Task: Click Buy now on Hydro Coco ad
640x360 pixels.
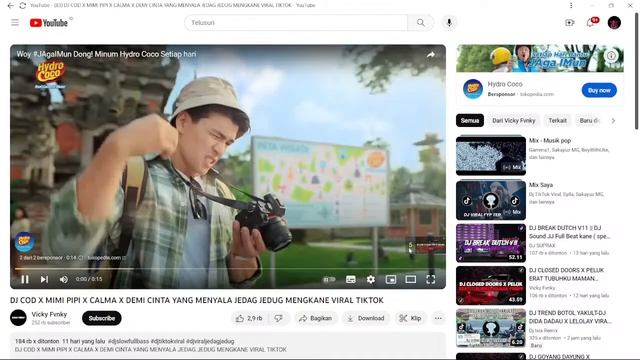Action: [599, 90]
